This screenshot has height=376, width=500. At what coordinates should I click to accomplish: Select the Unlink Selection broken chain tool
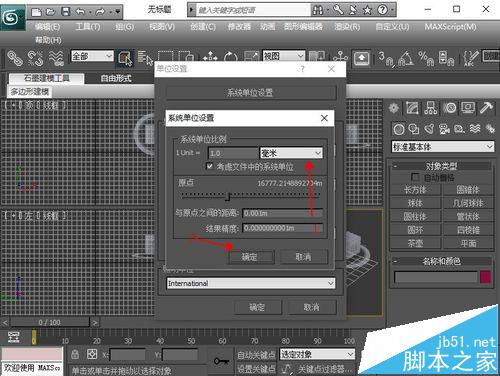click(x=35, y=58)
